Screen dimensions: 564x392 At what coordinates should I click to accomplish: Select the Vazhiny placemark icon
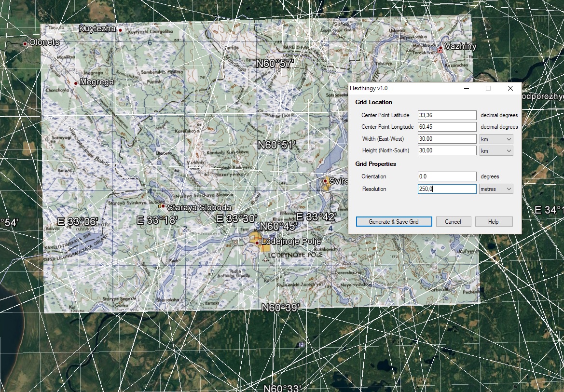440,49
